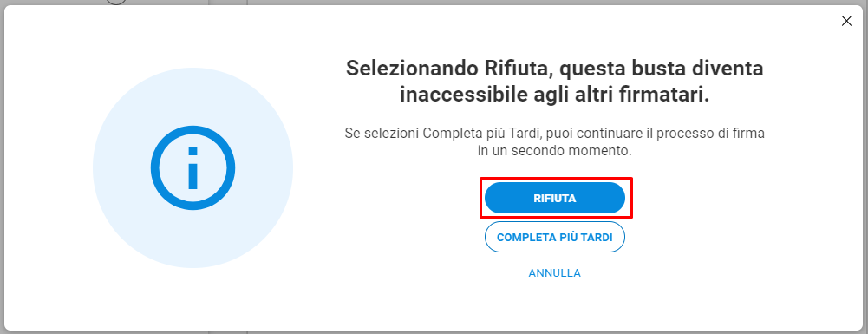Select COMPLETA PIÙ TARDI to finish later
Image resolution: width=868 pixels, height=334 pixels.
pos(555,237)
